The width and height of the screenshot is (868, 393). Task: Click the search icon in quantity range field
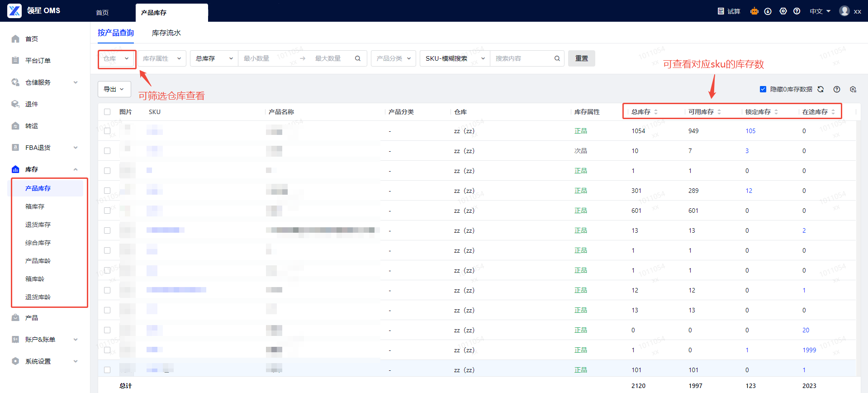[358, 58]
